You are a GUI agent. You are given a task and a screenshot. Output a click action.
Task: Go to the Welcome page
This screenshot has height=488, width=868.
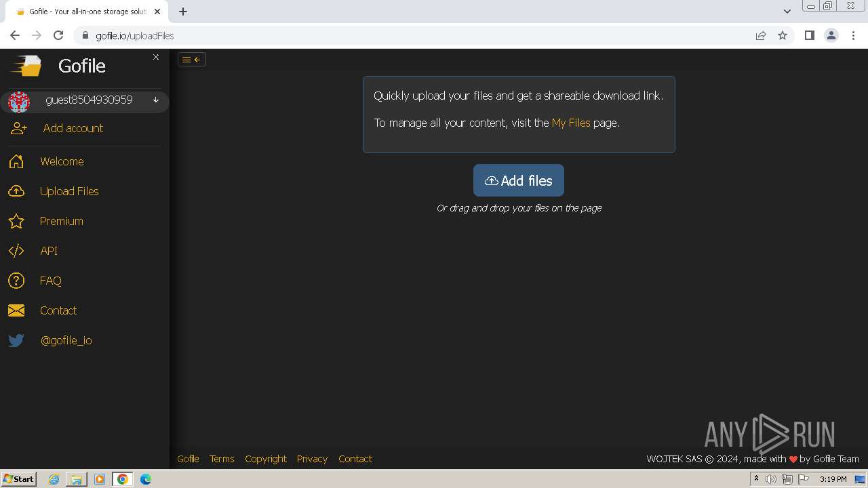(x=62, y=161)
